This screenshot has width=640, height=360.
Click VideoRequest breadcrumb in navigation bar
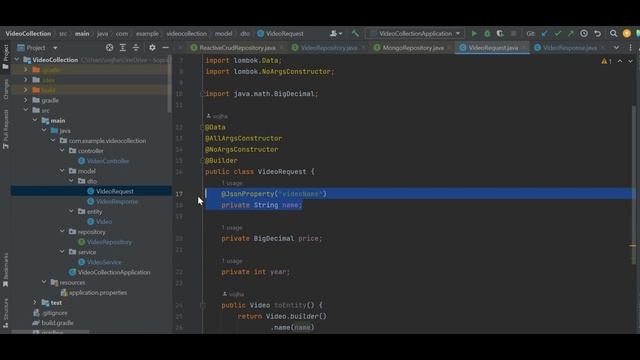pos(280,33)
